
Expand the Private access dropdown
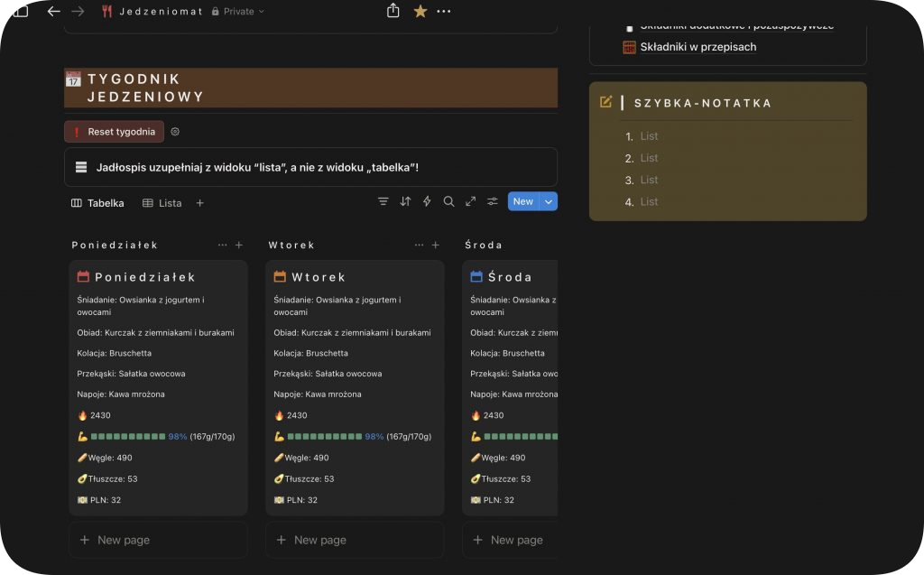pyautogui.click(x=237, y=12)
